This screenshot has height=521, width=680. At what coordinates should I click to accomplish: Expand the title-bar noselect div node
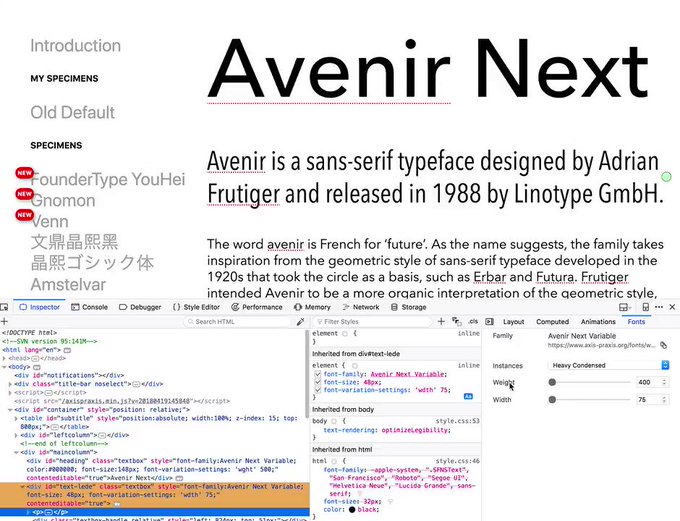(x=10, y=384)
